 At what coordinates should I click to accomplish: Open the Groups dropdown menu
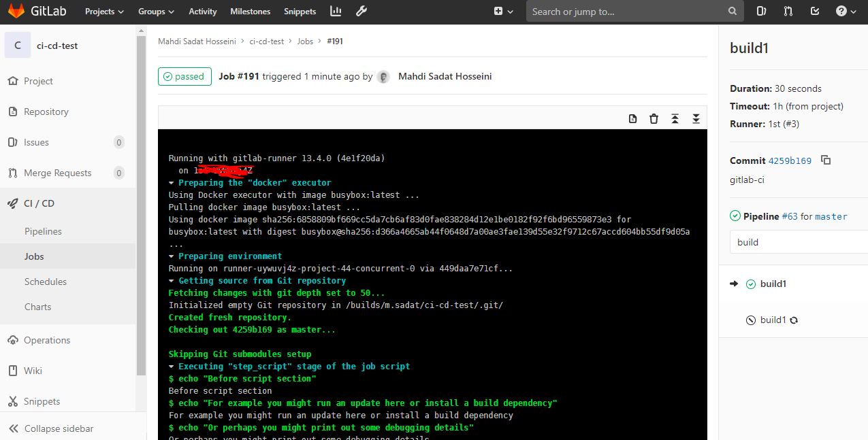pyautogui.click(x=156, y=12)
